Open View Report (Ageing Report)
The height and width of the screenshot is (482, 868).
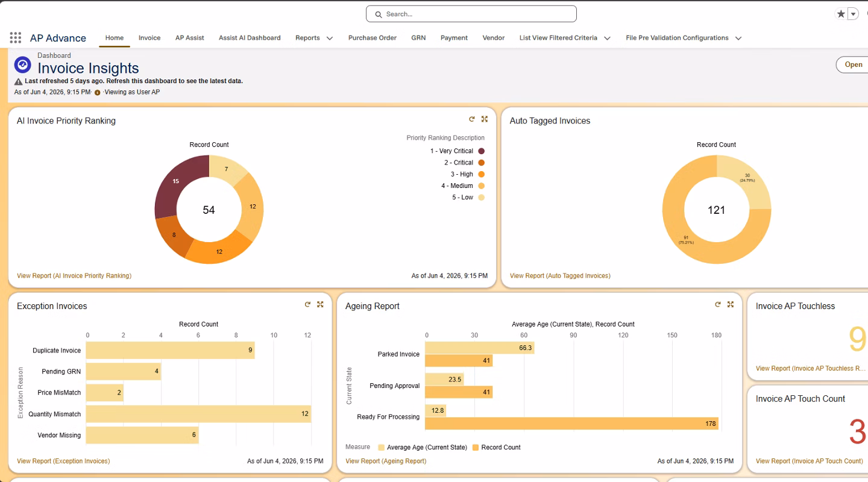coord(386,462)
